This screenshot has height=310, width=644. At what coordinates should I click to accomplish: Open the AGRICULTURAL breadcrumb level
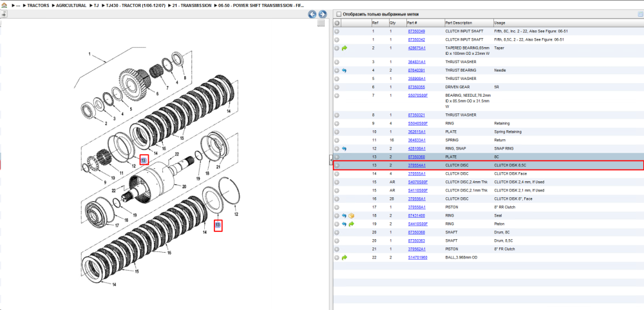click(x=71, y=6)
